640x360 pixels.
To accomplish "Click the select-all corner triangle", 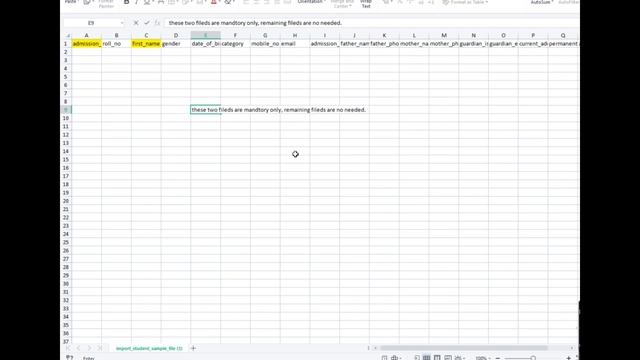I will click(x=68, y=36).
